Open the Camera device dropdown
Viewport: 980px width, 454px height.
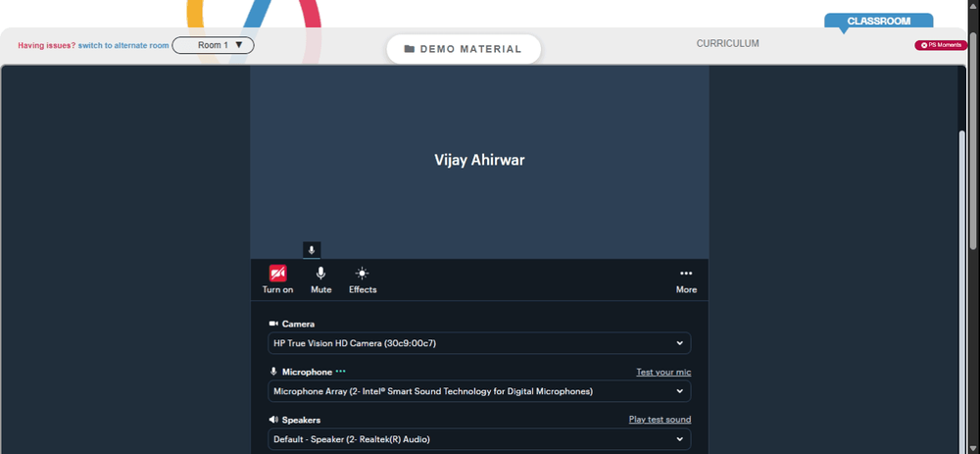[x=479, y=343]
